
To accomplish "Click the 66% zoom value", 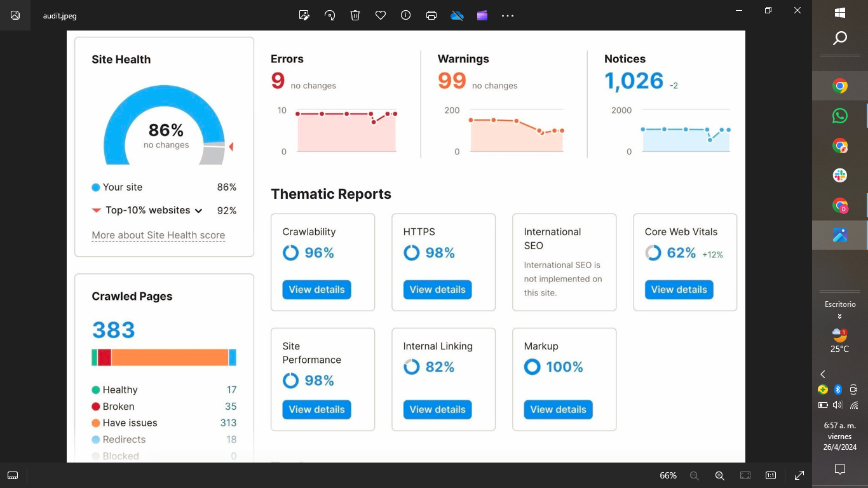I will tap(668, 475).
